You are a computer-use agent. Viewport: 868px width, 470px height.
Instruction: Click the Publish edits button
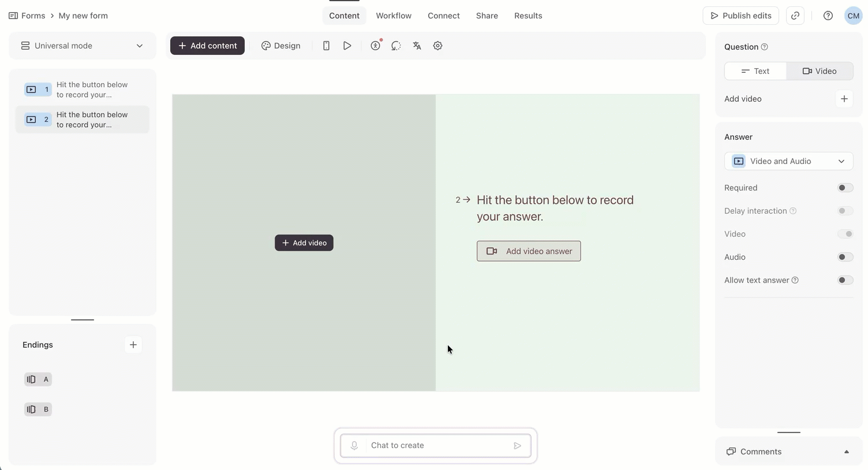coord(740,16)
